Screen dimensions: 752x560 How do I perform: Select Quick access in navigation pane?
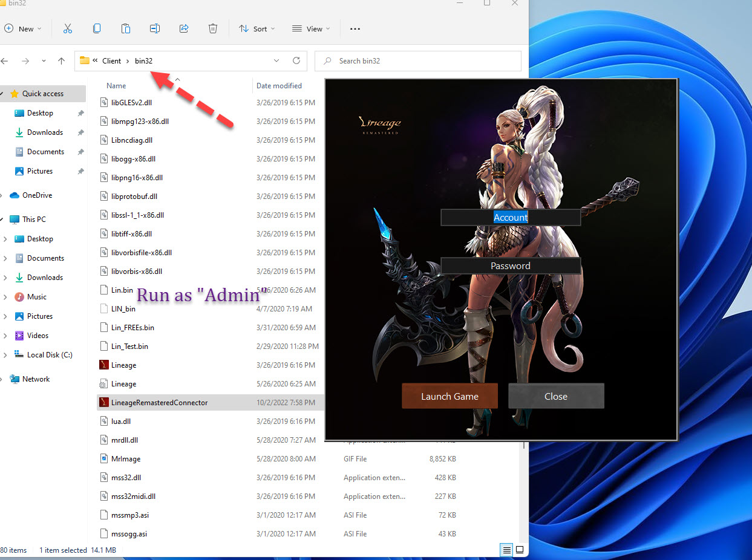point(42,94)
